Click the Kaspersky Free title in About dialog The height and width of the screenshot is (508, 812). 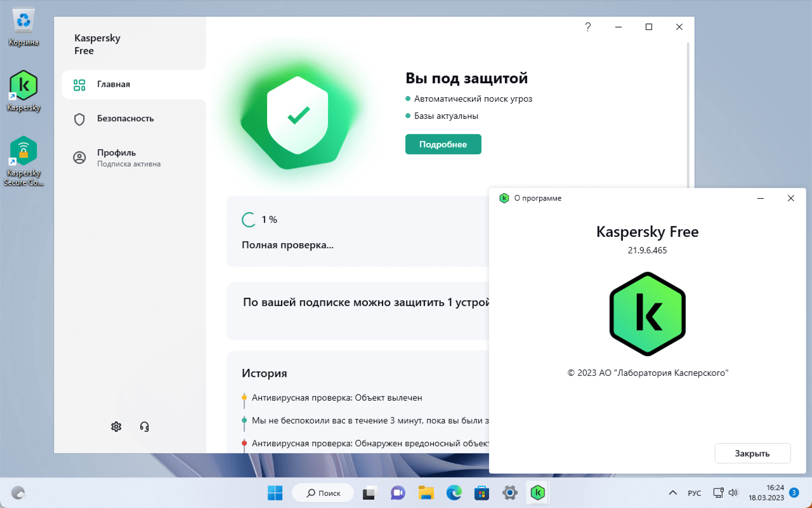click(648, 232)
